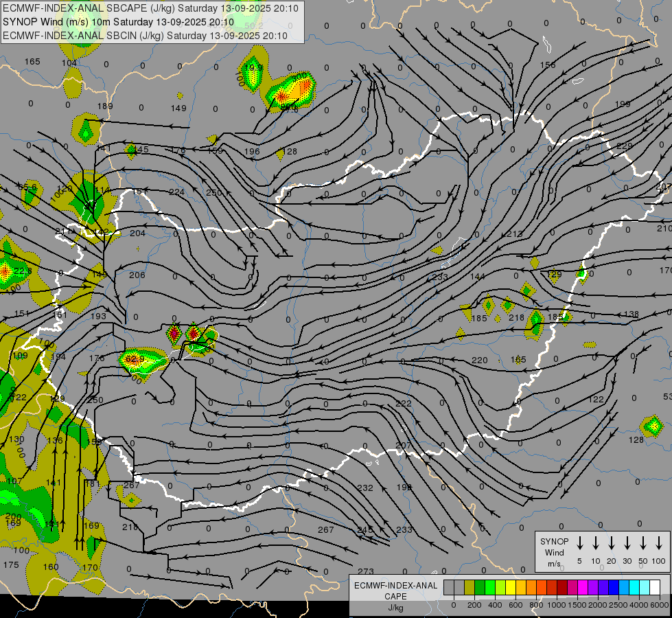This screenshot has height=618, width=672.
Task: Click the map value 204
Action: (137, 233)
